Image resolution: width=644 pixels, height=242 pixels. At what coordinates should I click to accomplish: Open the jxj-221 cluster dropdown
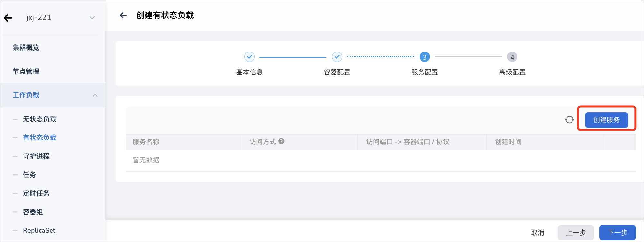tap(92, 18)
